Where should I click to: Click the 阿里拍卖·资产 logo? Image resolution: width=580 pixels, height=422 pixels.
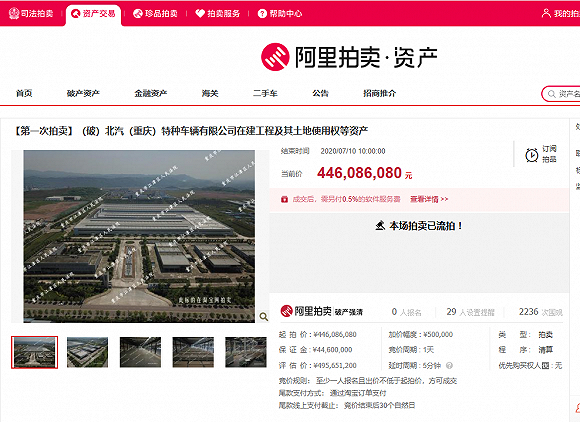pos(349,57)
